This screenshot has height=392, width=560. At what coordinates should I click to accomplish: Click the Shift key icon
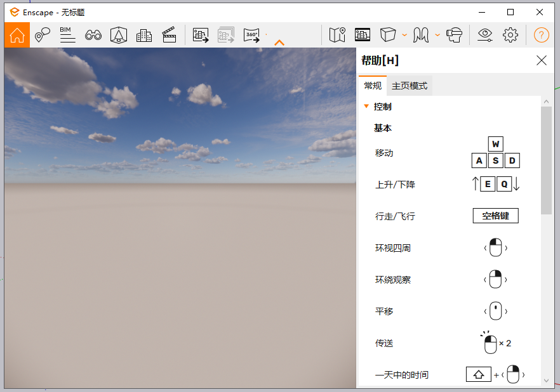tap(479, 374)
